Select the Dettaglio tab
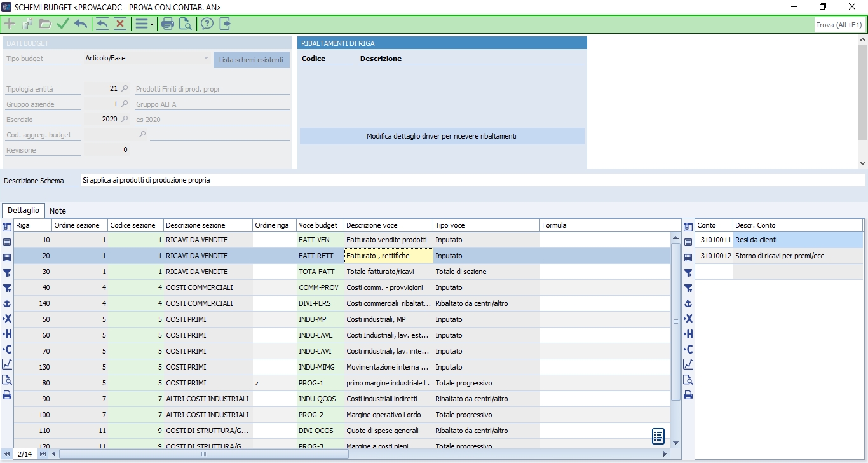The width and height of the screenshot is (868, 463). pyautogui.click(x=24, y=210)
